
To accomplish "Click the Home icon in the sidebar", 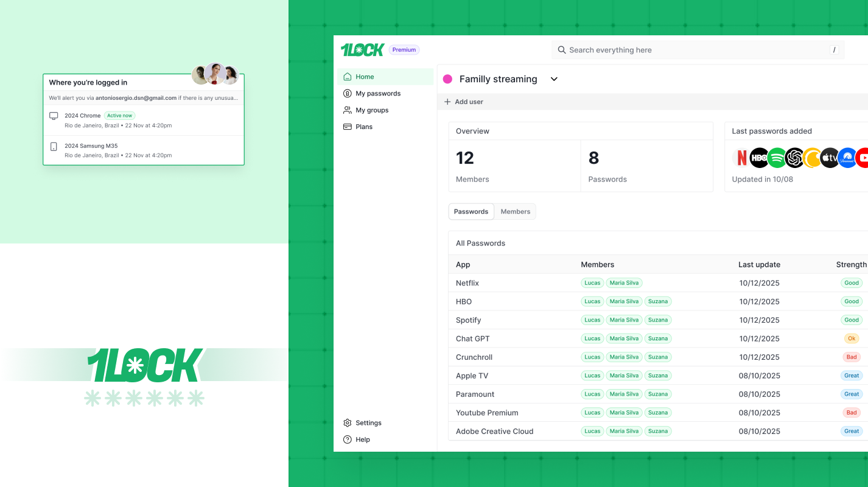I will pyautogui.click(x=348, y=77).
